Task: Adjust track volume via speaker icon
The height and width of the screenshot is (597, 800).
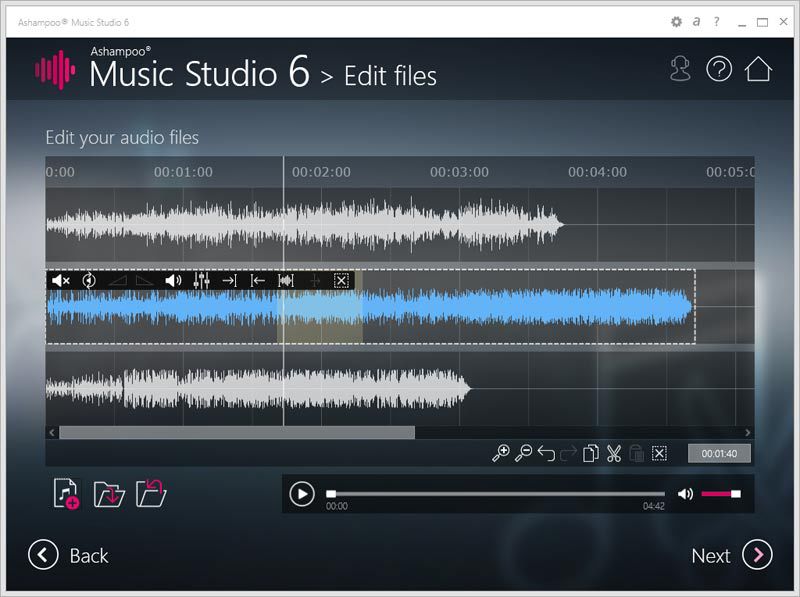Action: (x=173, y=280)
